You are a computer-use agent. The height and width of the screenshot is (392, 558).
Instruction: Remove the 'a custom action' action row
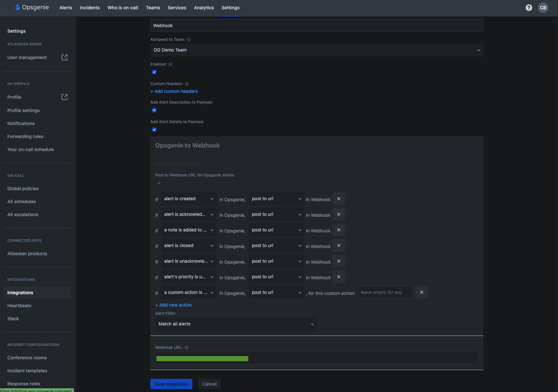coord(421,293)
